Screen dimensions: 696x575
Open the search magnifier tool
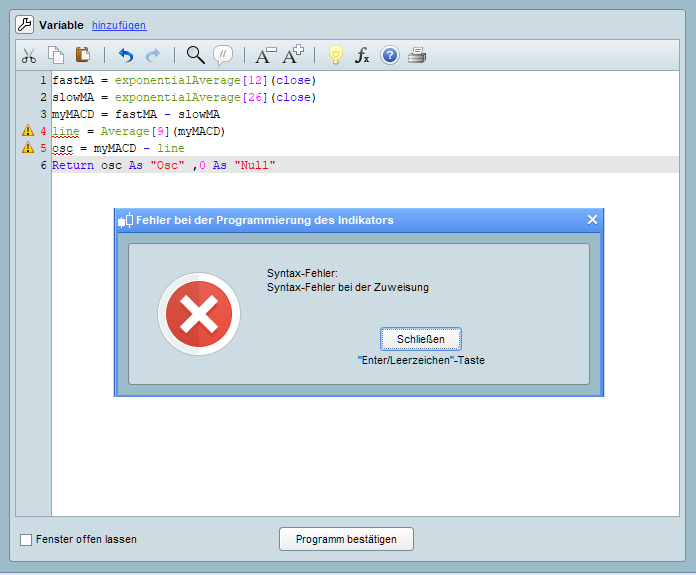coord(195,55)
